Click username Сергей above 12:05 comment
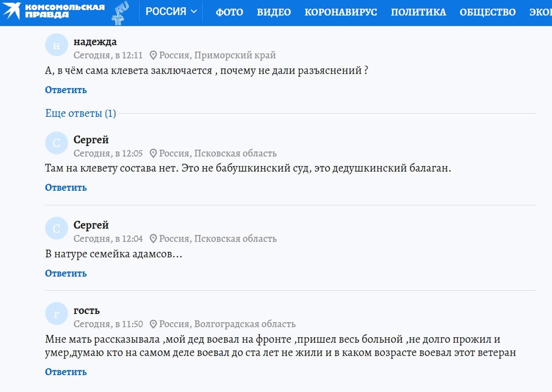This screenshot has height=392, width=552. point(91,139)
